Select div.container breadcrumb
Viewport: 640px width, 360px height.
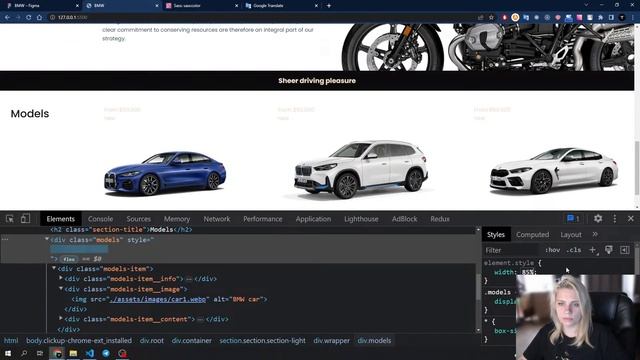tap(191, 340)
